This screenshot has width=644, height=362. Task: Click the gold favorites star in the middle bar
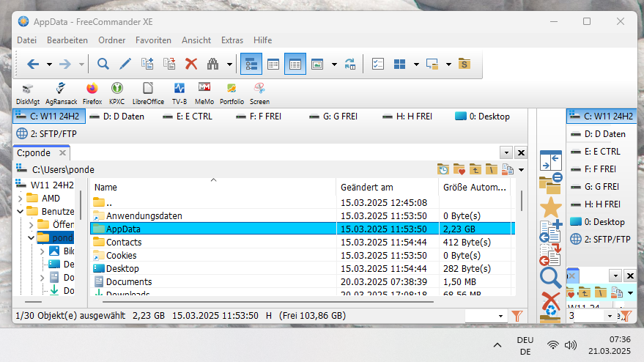(551, 207)
